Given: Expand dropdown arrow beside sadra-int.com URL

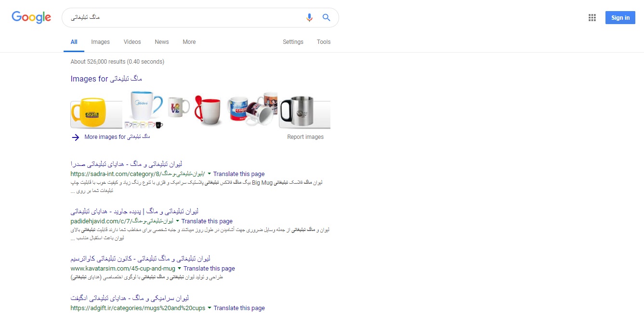Looking at the screenshot, I should coord(210,174).
